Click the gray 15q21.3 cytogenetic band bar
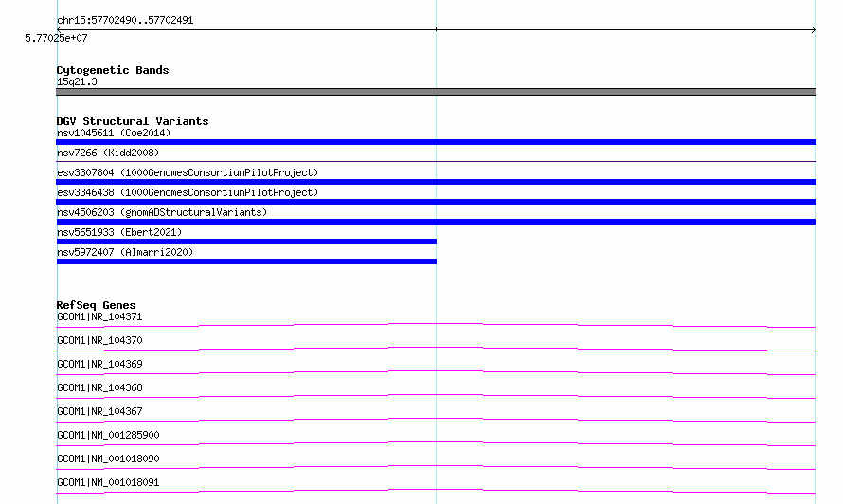This screenshot has height=504, width=843. coord(436,92)
